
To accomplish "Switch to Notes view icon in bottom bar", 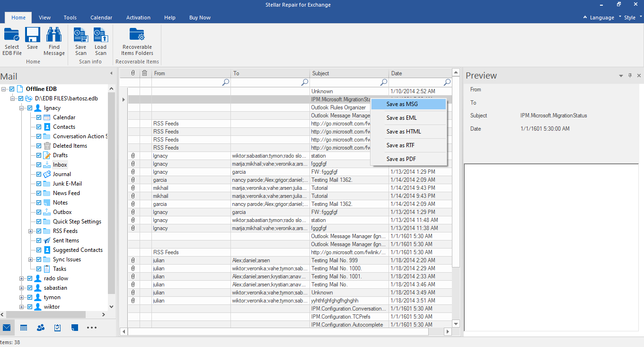I will tap(75, 328).
